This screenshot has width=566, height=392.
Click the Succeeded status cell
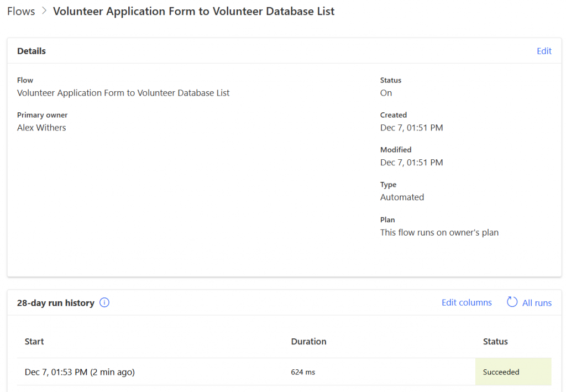(x=501, y=372)
